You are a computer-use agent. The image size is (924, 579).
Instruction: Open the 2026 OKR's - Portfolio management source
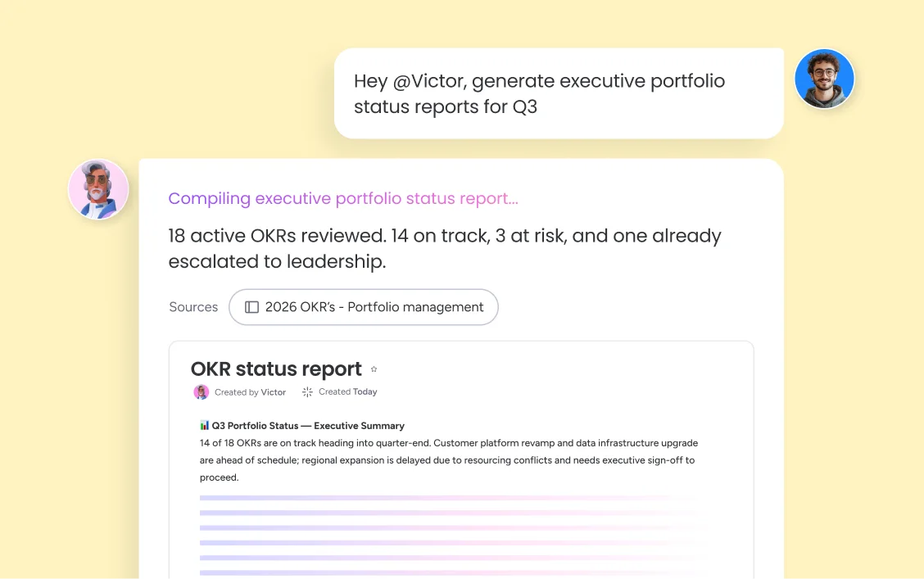click(x=364, y=307)
